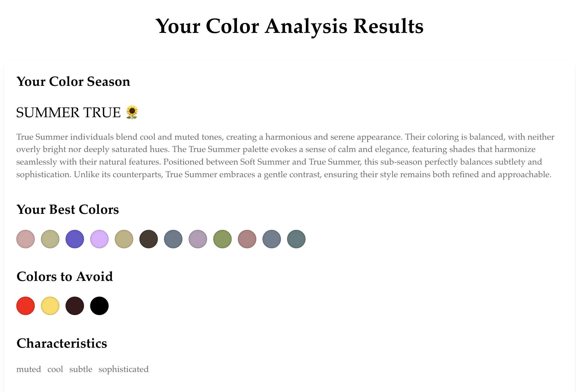Pick the indigo blue swatch

(x=75, y=239)
